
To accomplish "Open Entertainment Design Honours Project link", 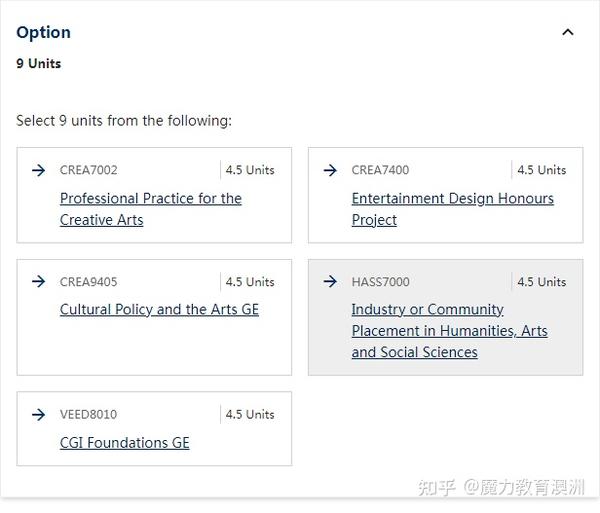I will point(453,209).
